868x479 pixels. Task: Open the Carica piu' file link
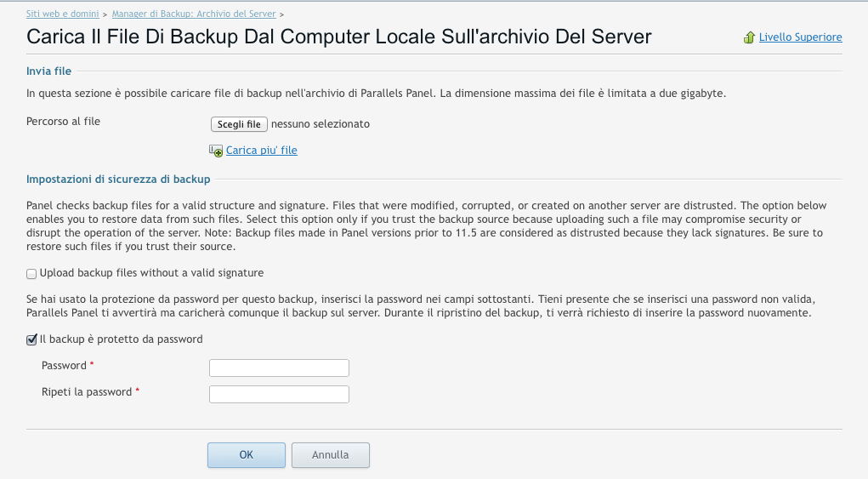pyautogui.click(x=261, y=150)
